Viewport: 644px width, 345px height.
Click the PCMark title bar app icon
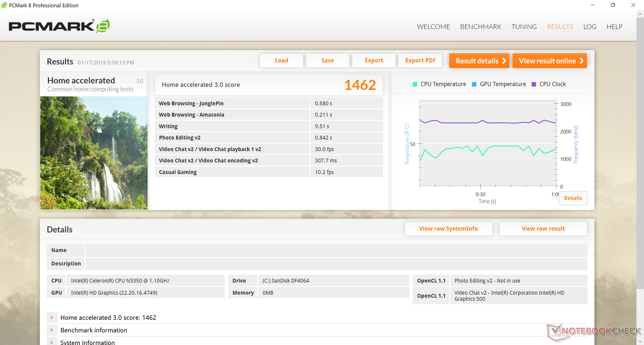pyautogui.click(x=4, y=5)
